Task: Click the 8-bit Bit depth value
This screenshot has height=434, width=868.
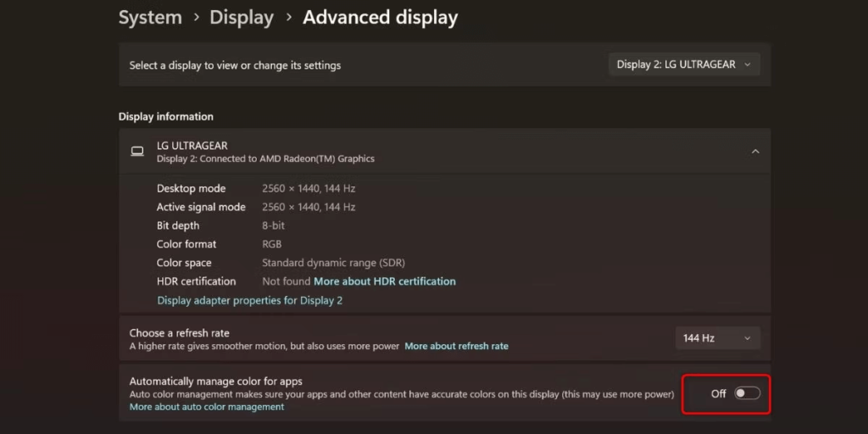Action: tap(273, 225)
